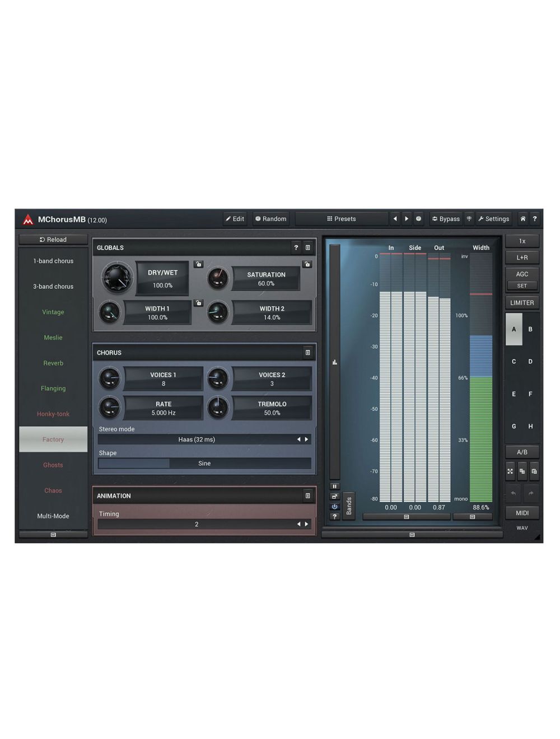
Task: Open the Globals section help icon
Action: tap(296, 247)
